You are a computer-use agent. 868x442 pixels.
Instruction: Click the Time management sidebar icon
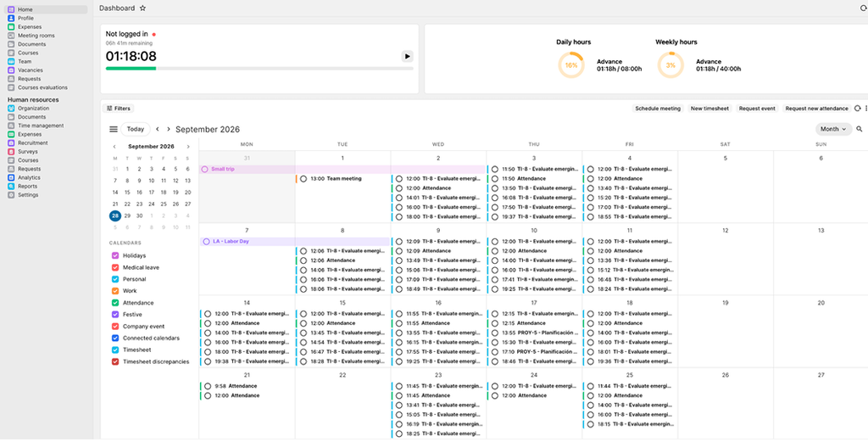[11, 126]
